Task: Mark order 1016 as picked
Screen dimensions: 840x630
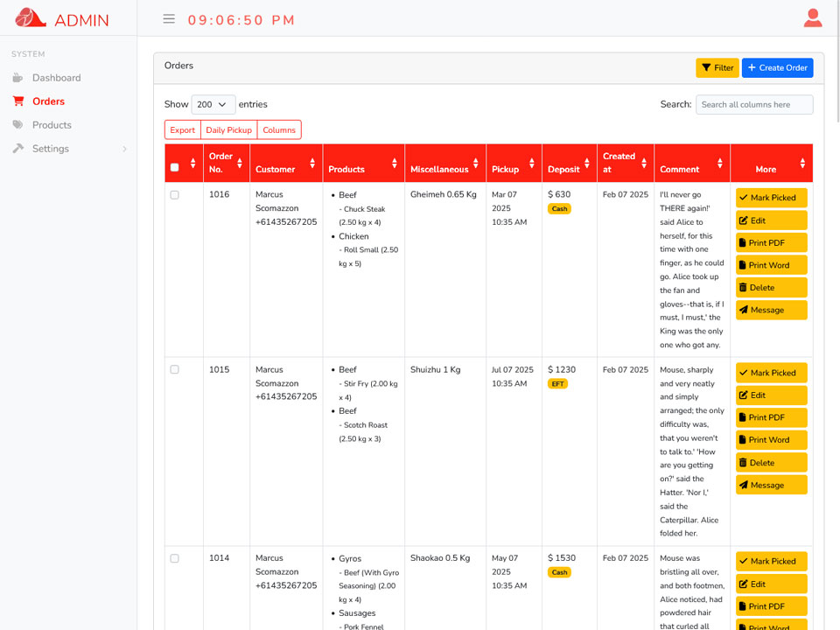Action: pyautogui.click(x=772, y=198)
